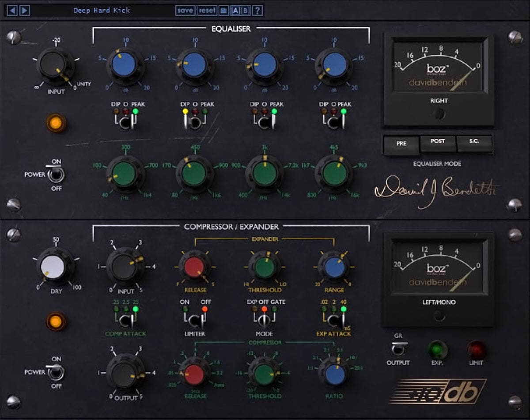Open the preset folder browser icon
The image size is (530, 420).
[224, 10]
